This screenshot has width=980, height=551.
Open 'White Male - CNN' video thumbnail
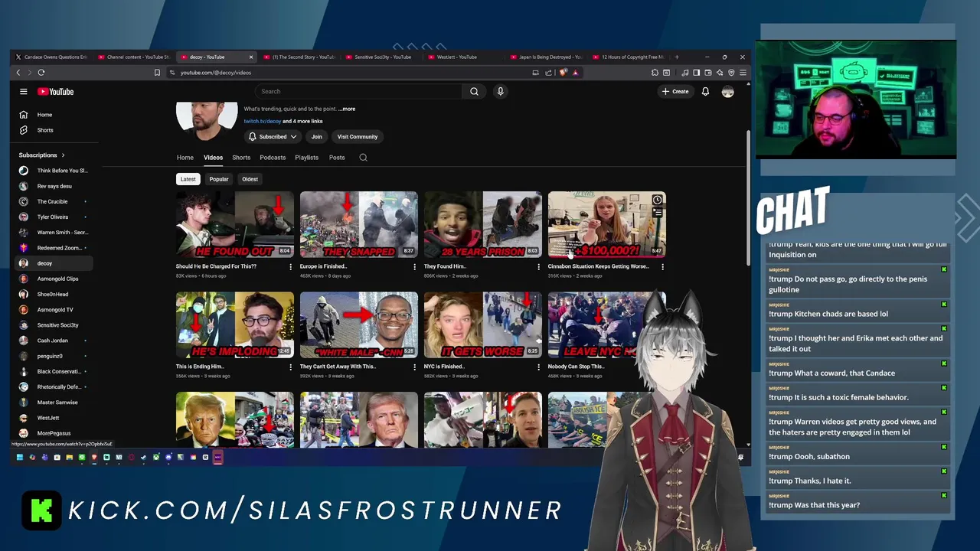click(x=359, y=324)
